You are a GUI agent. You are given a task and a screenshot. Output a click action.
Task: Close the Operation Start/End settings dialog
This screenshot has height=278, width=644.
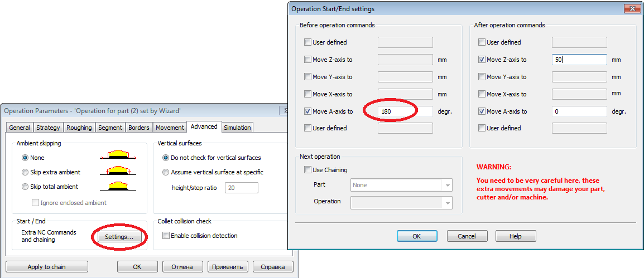(632, 9)
